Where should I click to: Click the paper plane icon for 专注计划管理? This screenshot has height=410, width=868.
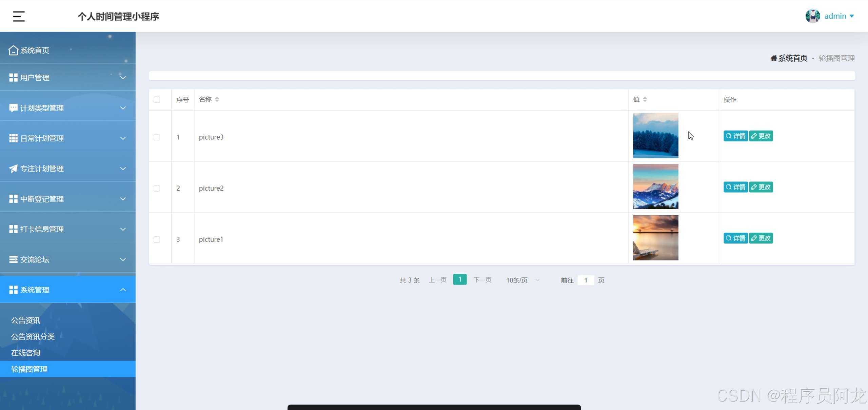pos(13,169)
